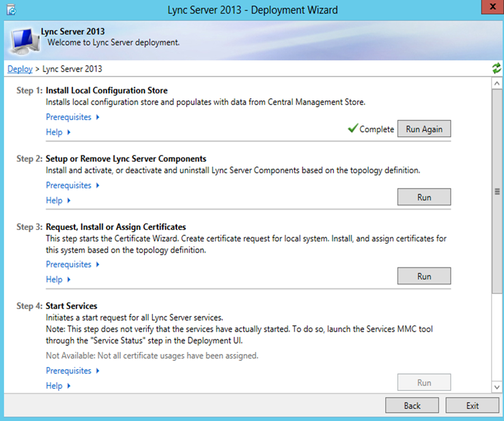
Task: Click the green refresh icon
Action: 496,68
